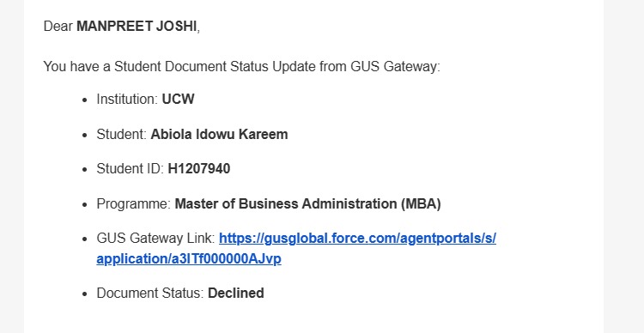Click the Master of Business Administration (MBA) text
Image resolution: width=644 pixels, height=333 pixels.
pyautogui.click(x=307, y=203)
